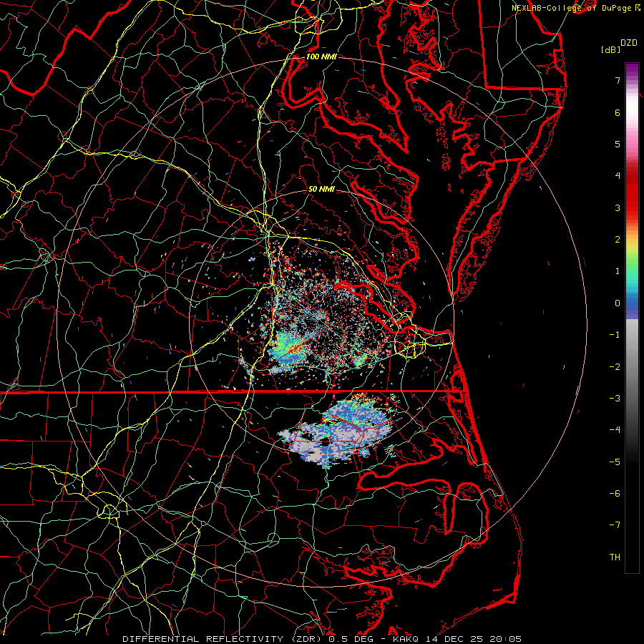Click the -2 dB scale label
Image resolution: width=644 pixels, height=644 pixels.
[x=615, y=367]
